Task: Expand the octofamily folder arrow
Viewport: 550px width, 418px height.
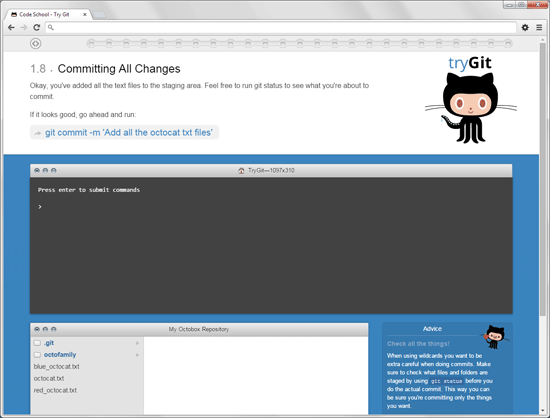Action: pos(138,355)
